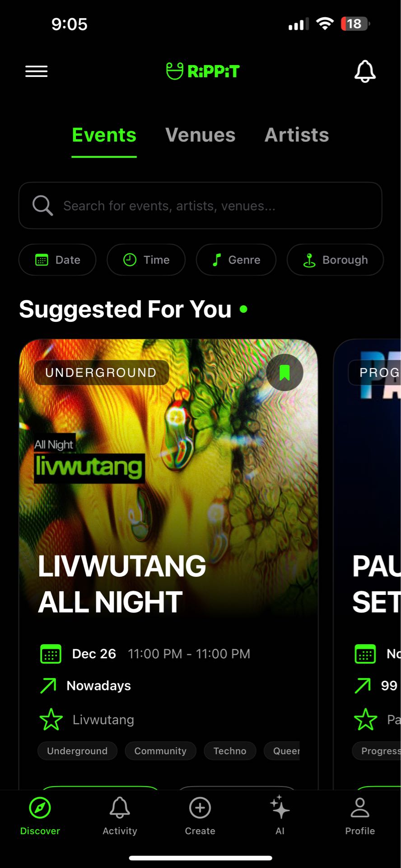Switch to the Venues tab
The height and width of the screenshot is (868, 401).
pos(200,135)
